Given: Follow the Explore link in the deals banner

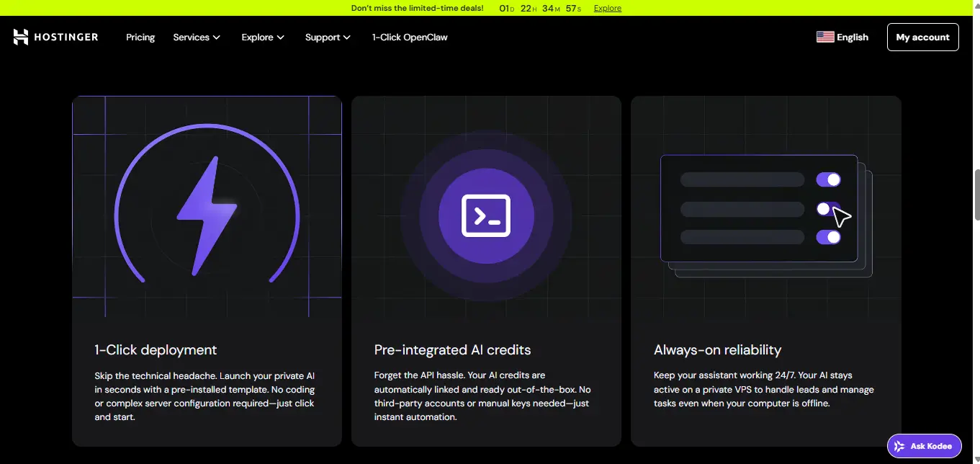Looking at the screenshot, I should click(x=607, y=8).
